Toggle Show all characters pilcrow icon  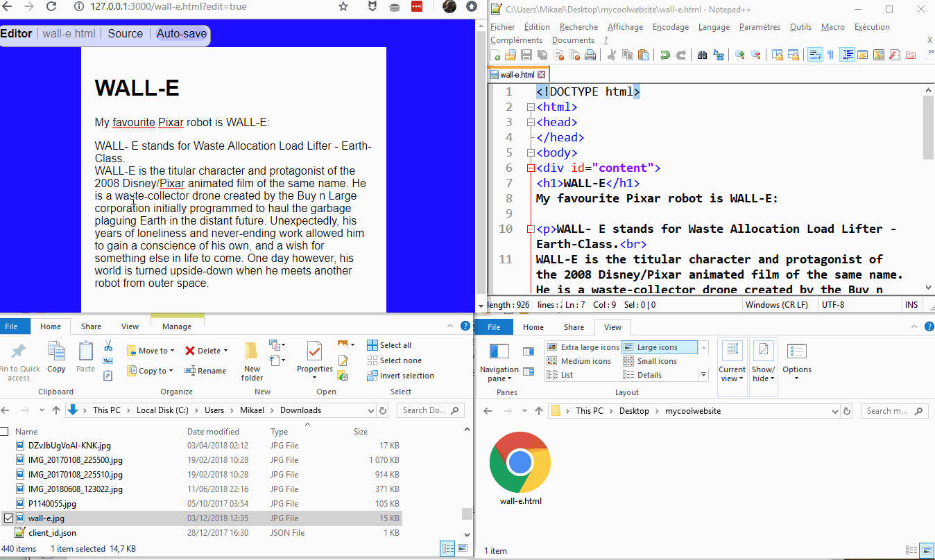(830, 55)
